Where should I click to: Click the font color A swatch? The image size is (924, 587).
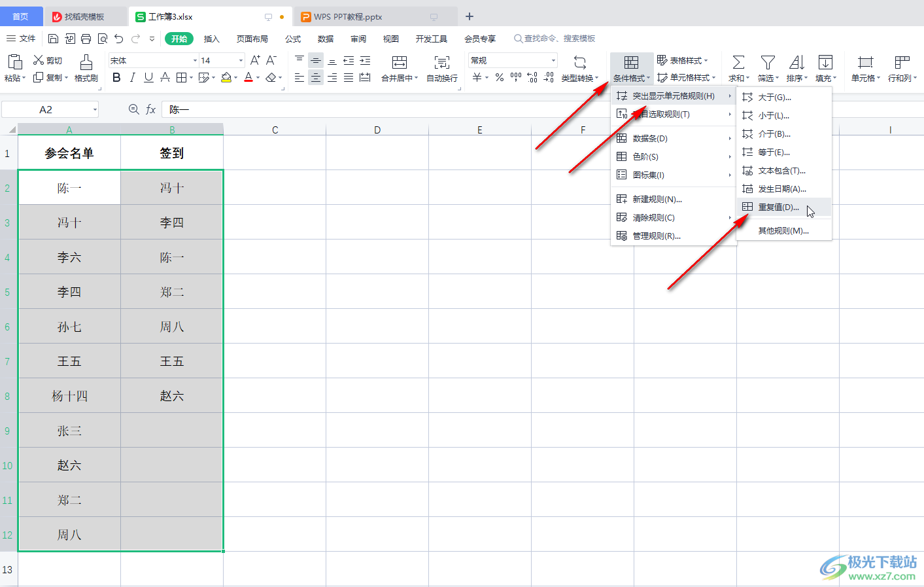pyautogui.click(x=248, y=78)
